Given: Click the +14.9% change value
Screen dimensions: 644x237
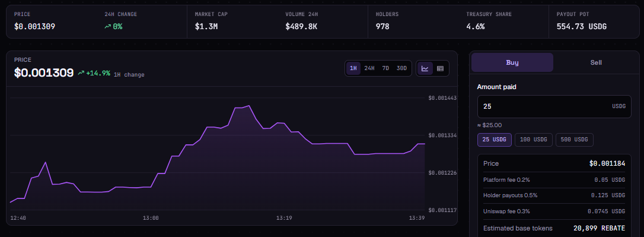Looking at the screenshot, I should (x=98, y=73).
